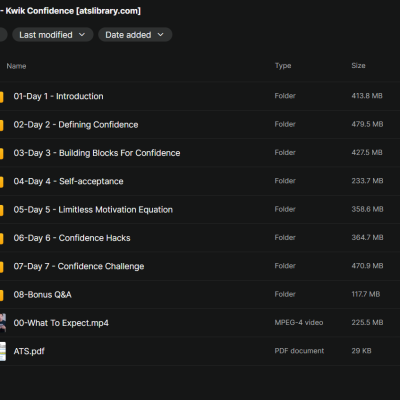Viewport: 400px width, 400px height.
Task: Click folder icon of 08-Bonus Q&A
Action: [2, 295]
